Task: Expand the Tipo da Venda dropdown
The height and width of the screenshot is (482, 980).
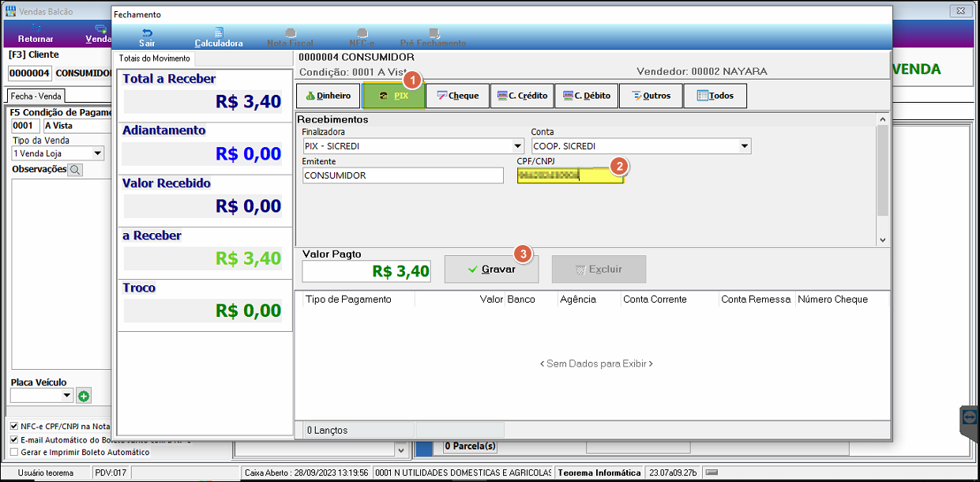Action: pos(98,153)
